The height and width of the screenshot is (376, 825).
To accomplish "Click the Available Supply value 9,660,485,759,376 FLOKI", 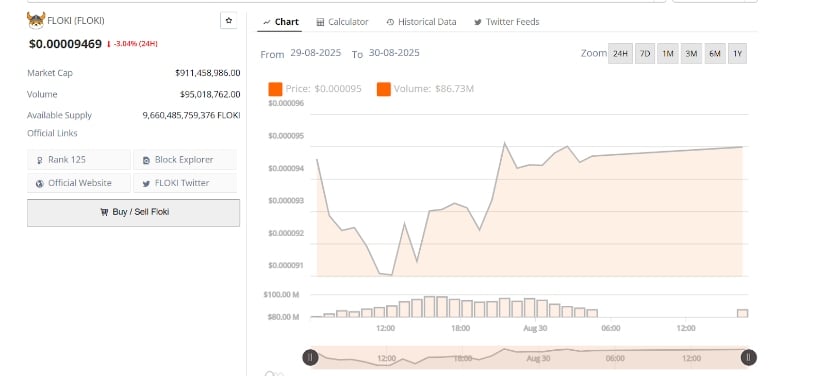I will pyautogui.click(x=192, y=115).
